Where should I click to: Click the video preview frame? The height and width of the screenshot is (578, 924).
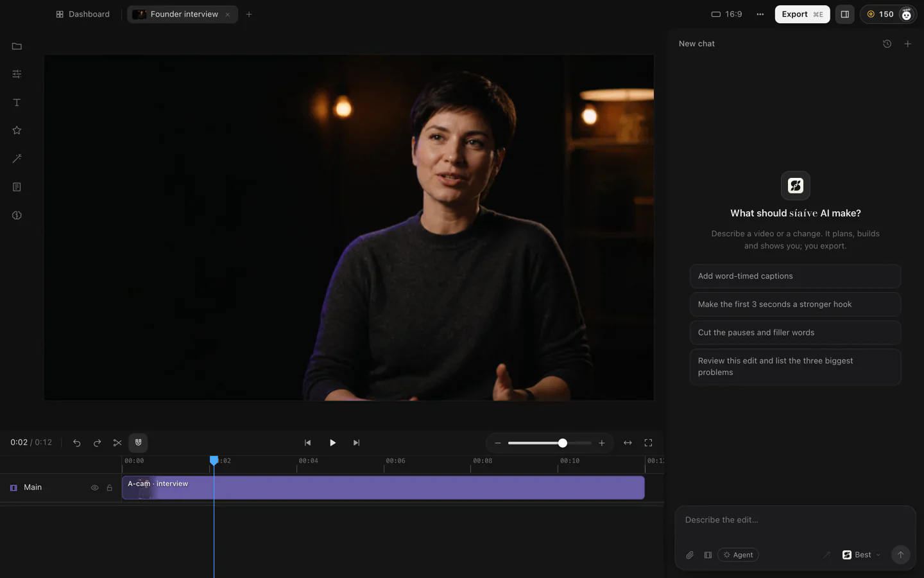click(x=349, y=227)
